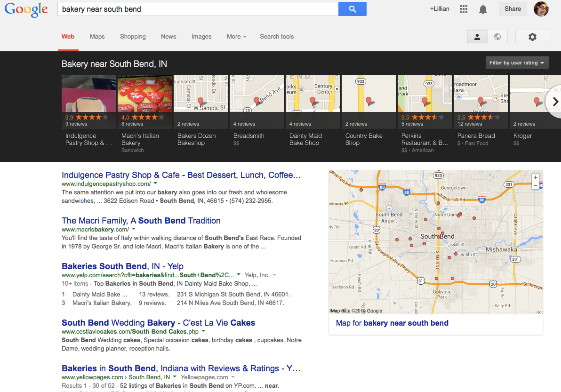Open the Google apps grid
This screenshot has height=392, width=561.
(464, 9)
